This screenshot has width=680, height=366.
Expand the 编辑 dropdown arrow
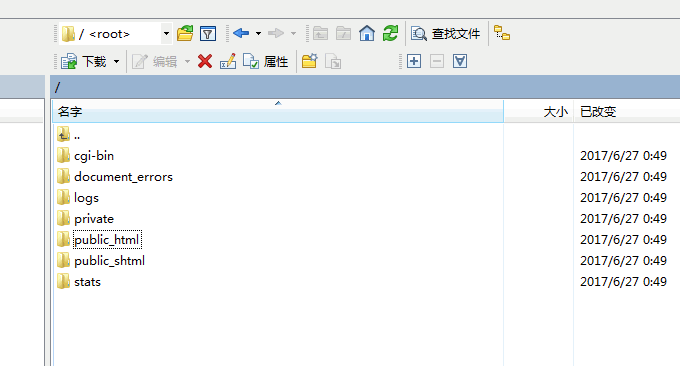(187, 62)
